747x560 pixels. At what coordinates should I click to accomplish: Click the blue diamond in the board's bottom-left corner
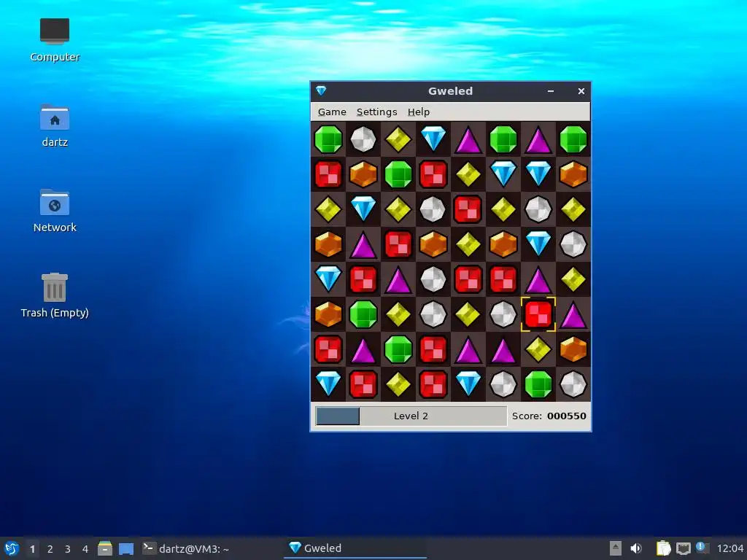(x=328, y=384)
